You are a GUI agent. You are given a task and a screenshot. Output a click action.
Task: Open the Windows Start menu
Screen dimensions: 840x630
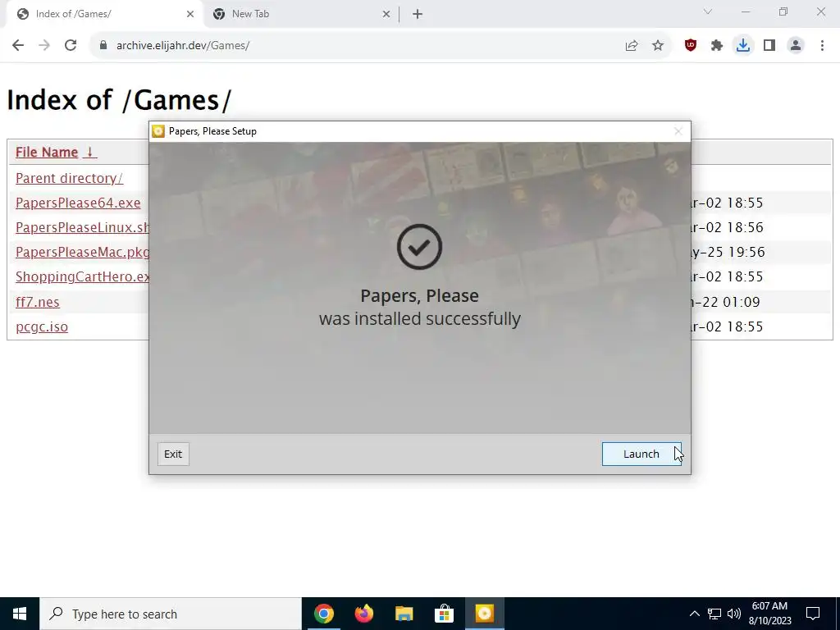[x=20, y=614]
